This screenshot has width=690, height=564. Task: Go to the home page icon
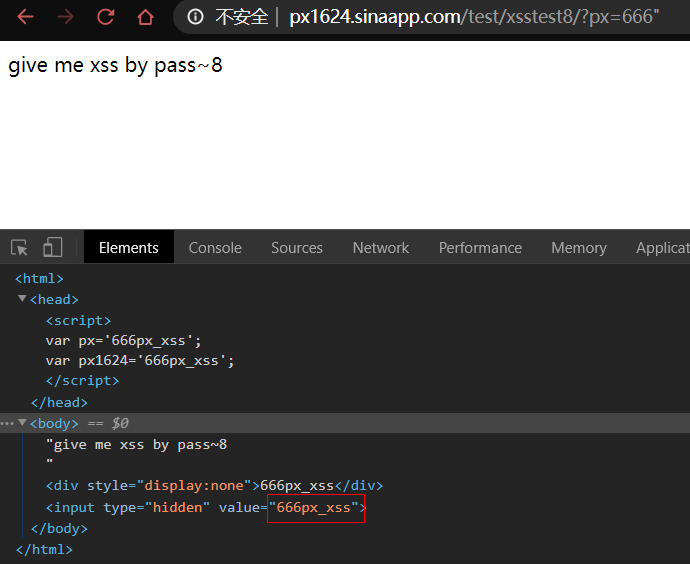(x=146, y=17)
